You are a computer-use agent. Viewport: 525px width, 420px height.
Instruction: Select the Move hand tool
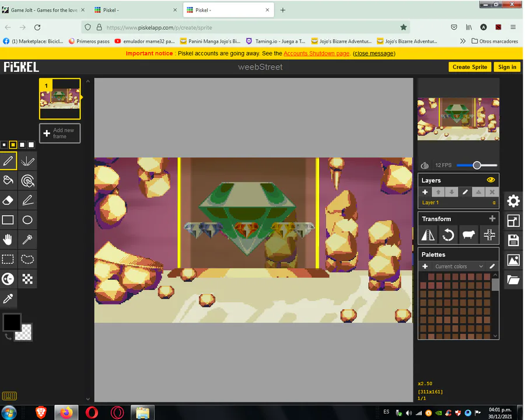point(8,240)
